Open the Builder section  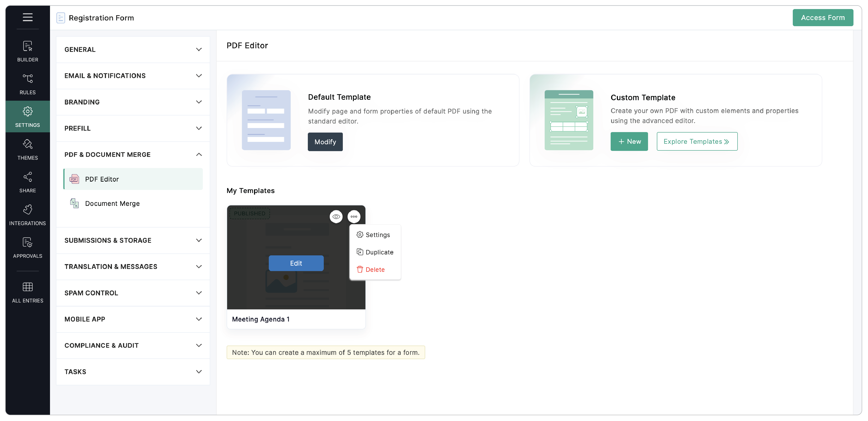coord(28,51)
